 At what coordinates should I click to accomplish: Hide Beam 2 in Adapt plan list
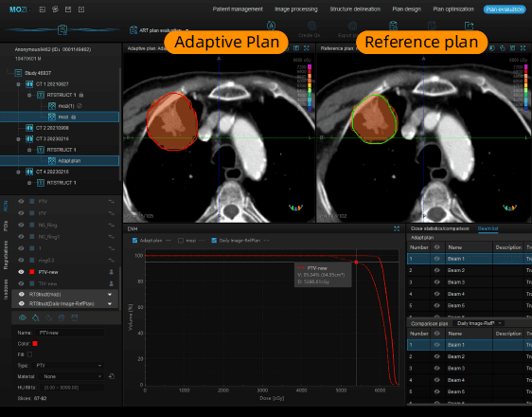tap(436, 270)
